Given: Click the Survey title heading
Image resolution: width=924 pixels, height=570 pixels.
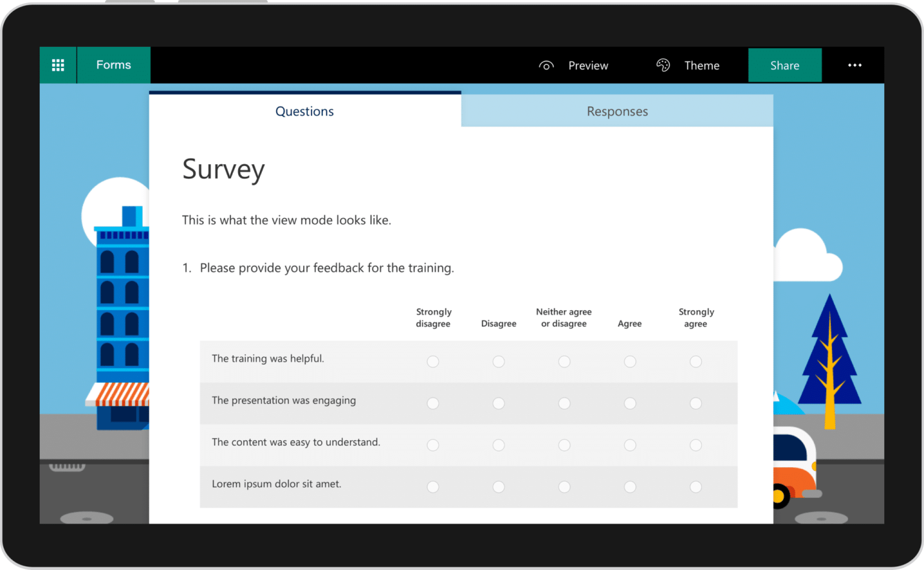Looking at the screenshot, I should click(x=223, y=170).
